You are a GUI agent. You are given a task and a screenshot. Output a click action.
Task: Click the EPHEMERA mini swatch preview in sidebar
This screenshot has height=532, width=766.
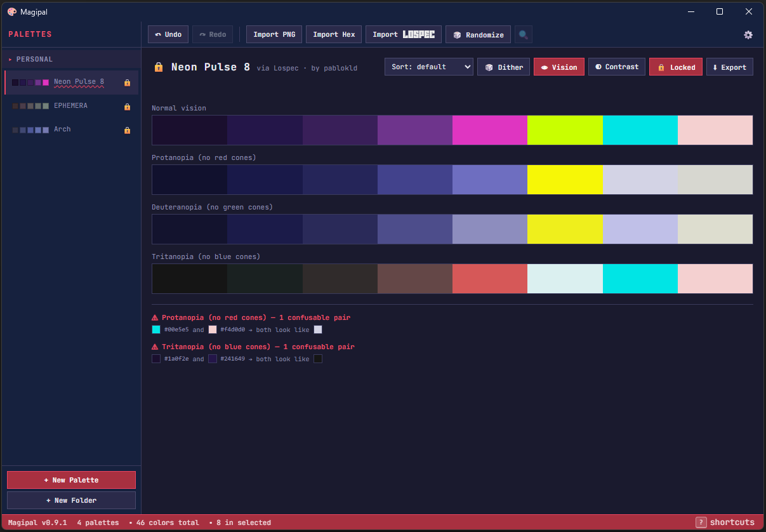[x=30, y=106]
